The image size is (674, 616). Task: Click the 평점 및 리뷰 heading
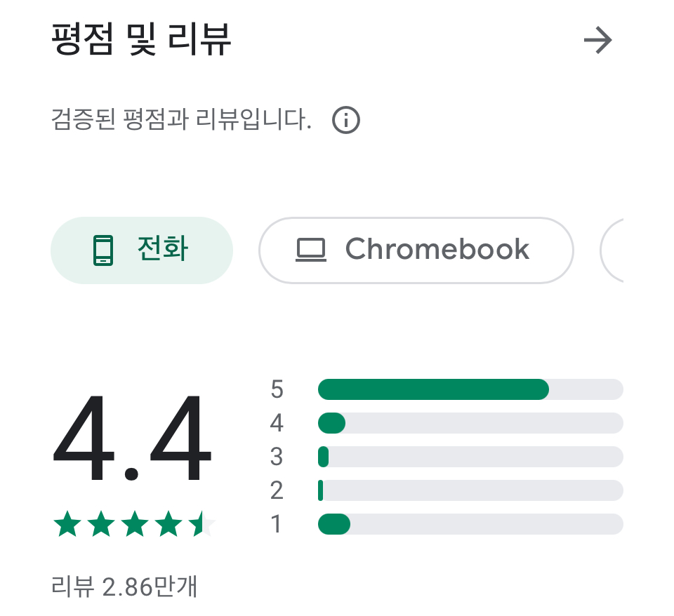141,39
